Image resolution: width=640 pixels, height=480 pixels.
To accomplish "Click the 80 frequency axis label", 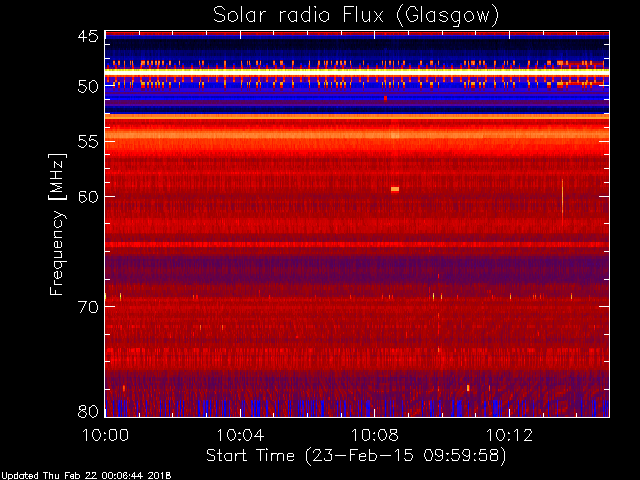I will [x=88, y=411].
